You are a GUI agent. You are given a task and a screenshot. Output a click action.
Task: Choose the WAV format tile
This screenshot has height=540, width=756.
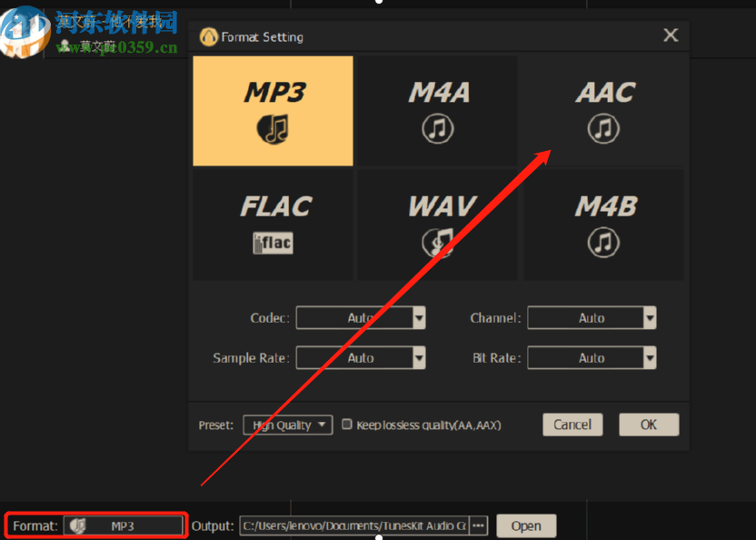pos(438,225)
